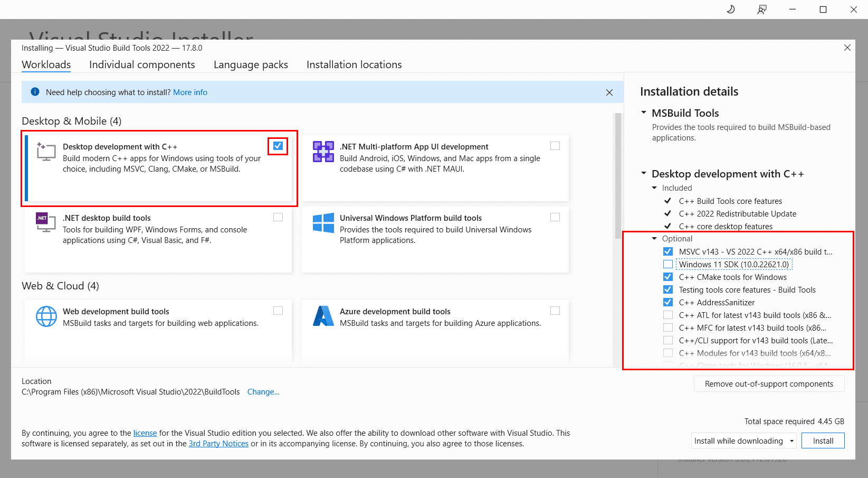The image size is (868, 478).
Task: Click the Web development globe icon
Action: click(x=46, y=316)
